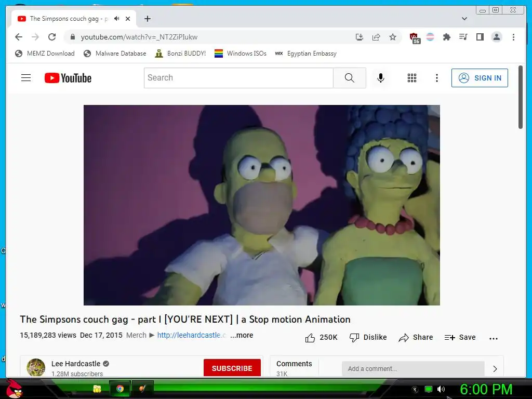Screen dimensions: 532x399
Task: Open the file explorer taskbar icon
Action: tap(97, 389)
